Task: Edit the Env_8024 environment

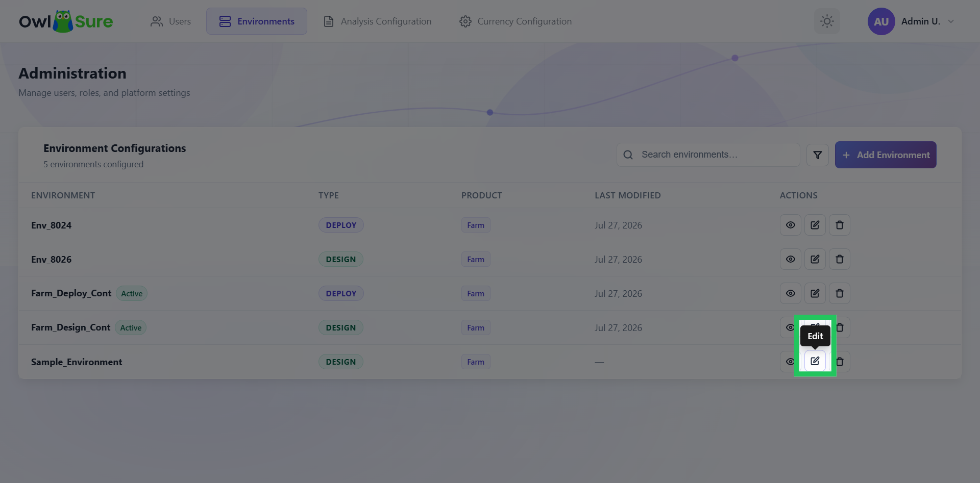Action: (x=815, y=225)
